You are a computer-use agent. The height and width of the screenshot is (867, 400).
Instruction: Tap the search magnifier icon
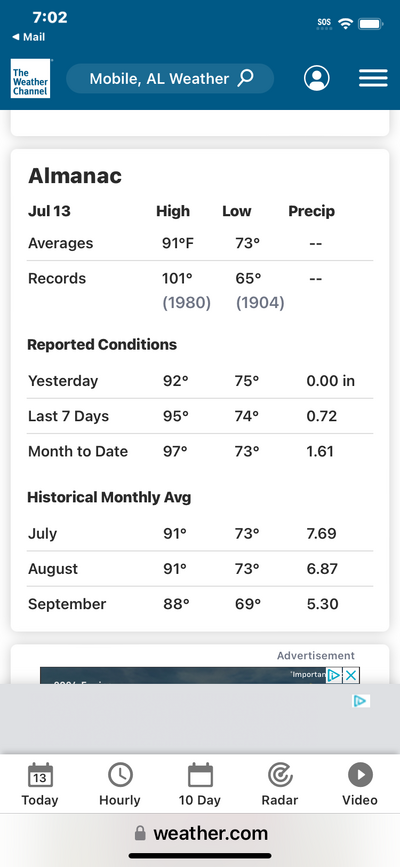tap(246, 78)
